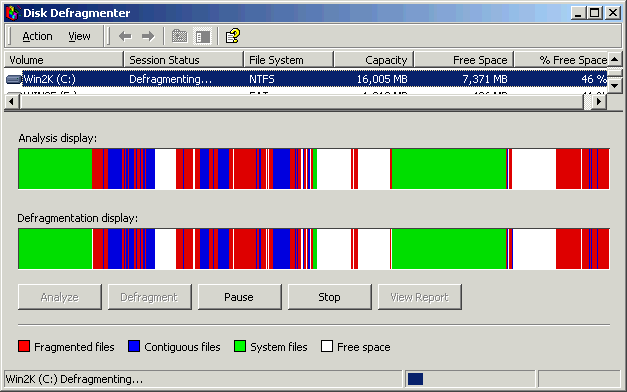Click the Fragmented files legend label
Image resolution: width=627 pixels, height=392 pixels.
click(74, 347)
